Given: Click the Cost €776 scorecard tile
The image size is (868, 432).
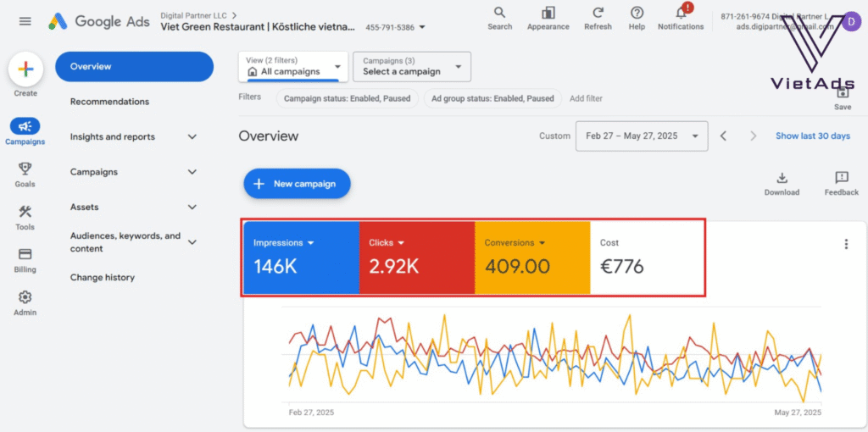Looking at the screenshot, I should click(648, 258).
